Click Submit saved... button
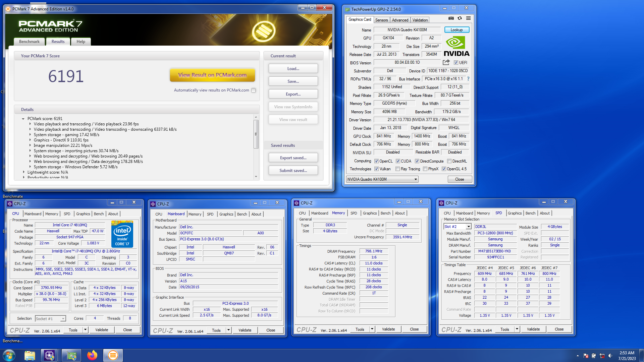644x362 pixels. tap(293, 171)
